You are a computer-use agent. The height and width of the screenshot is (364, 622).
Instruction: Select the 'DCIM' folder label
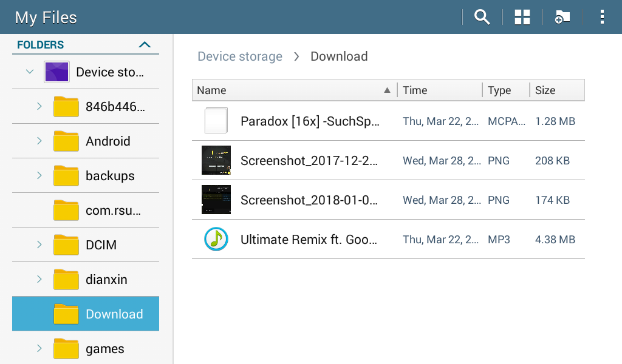[101, 244]
